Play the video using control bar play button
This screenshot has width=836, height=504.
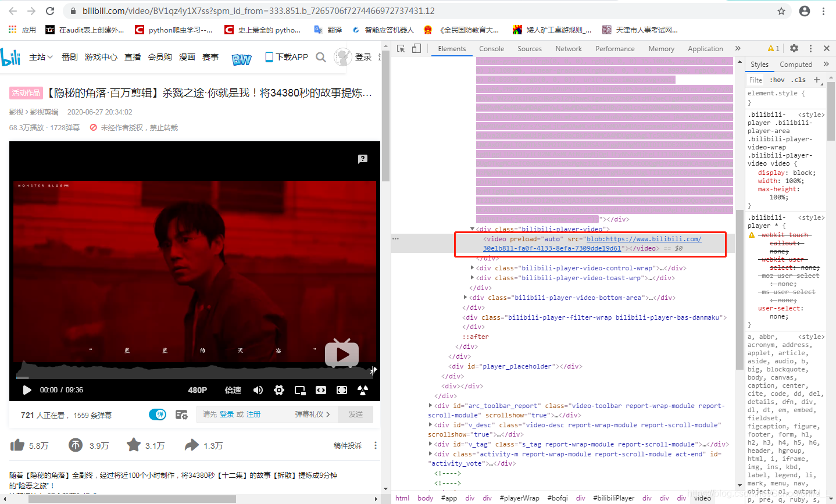[x=27, y=390]
